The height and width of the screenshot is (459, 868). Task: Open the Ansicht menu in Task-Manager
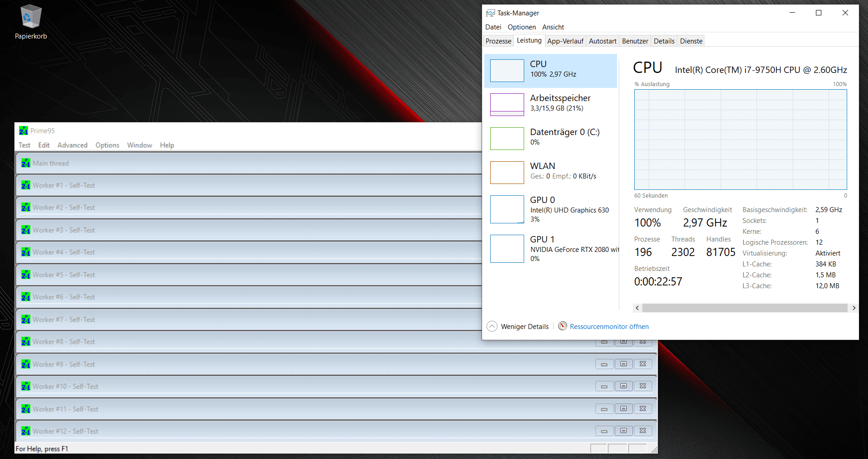coord(553,27)
